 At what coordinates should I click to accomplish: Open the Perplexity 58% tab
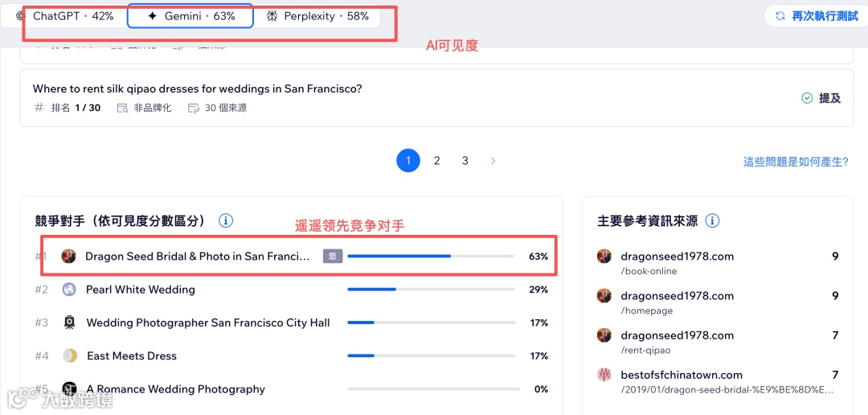(x=317, y=16)
